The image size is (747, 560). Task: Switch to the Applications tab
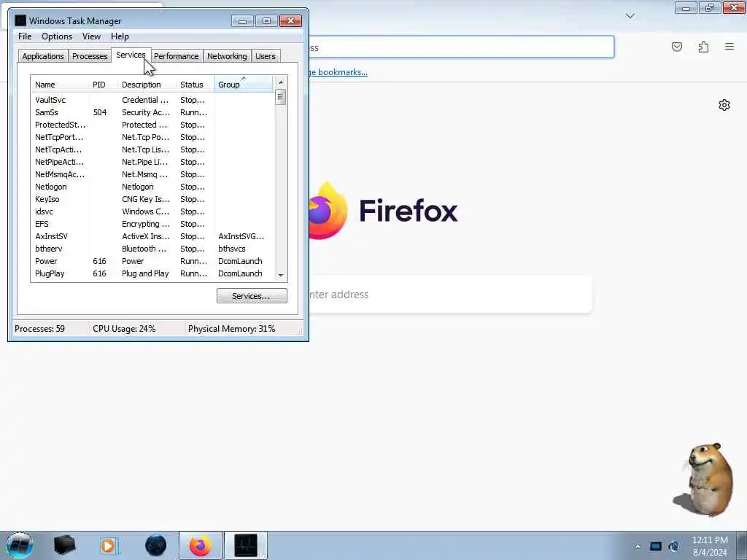(x=43, y=55)
